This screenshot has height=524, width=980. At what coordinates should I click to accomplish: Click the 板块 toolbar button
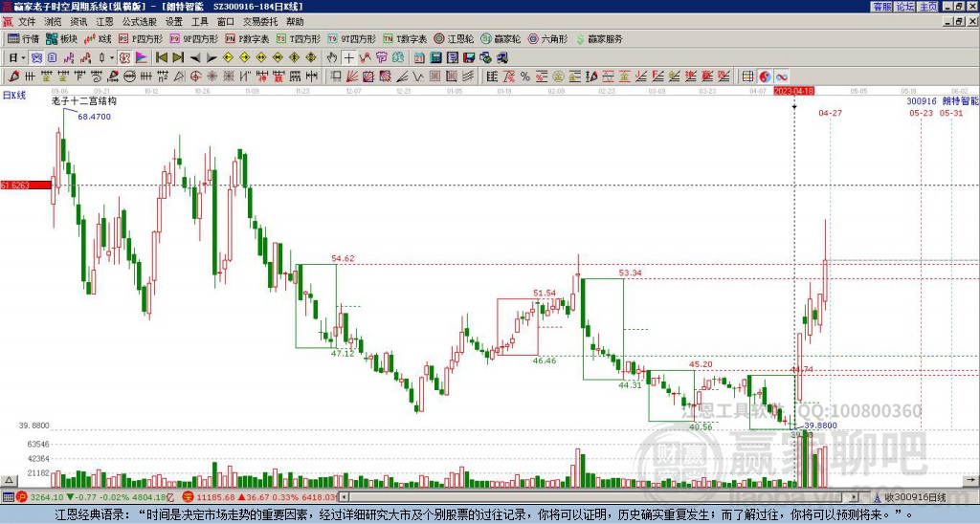pyautogui.click(x=61, y=38)
